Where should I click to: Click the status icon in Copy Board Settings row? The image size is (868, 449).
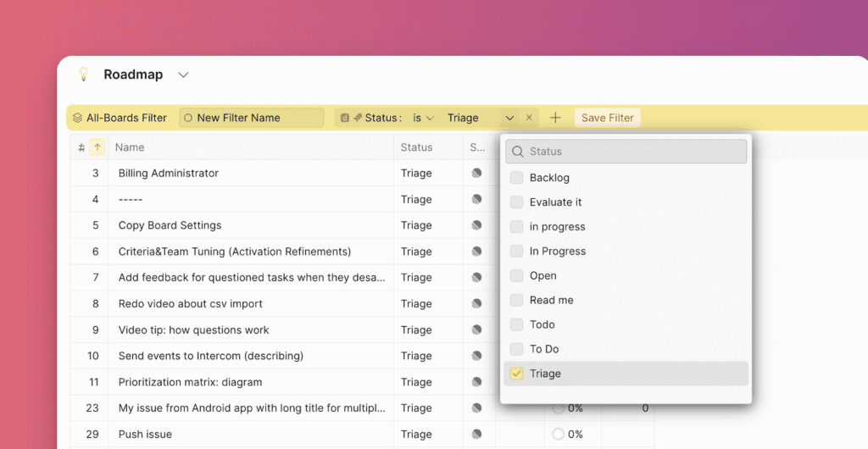[476, 225]
